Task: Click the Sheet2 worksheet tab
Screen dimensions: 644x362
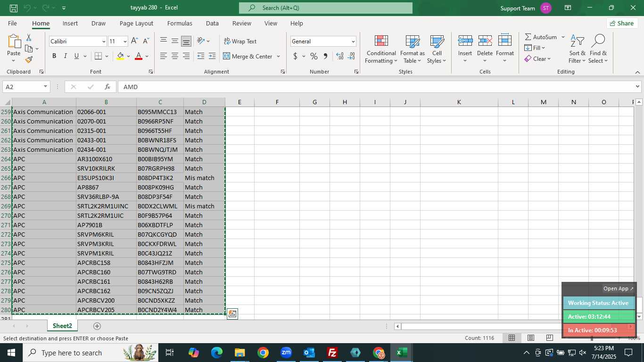Action: point(62,326)
